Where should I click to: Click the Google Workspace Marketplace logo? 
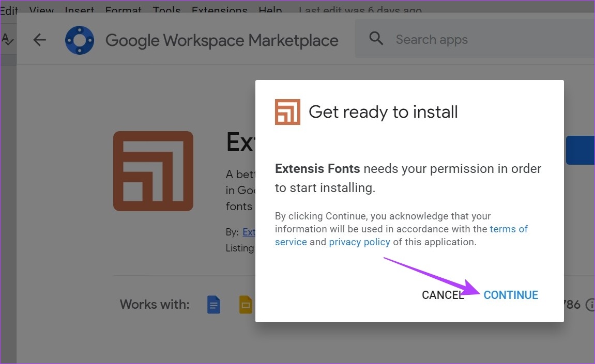coord(79,40)
